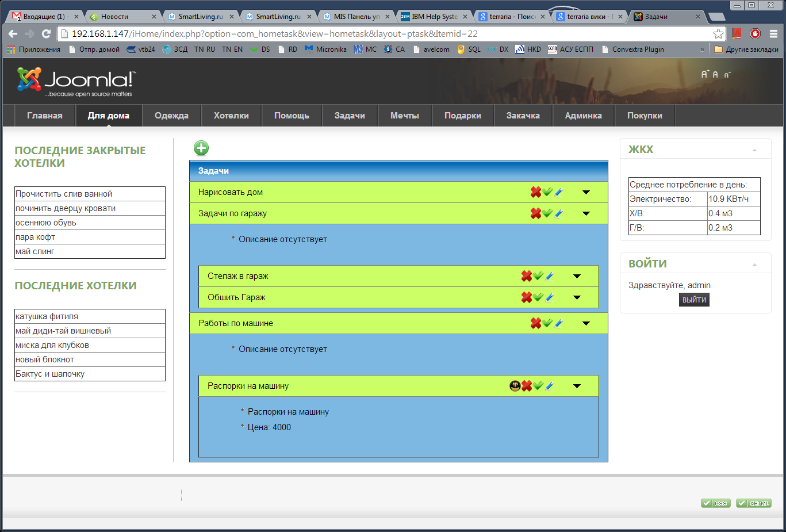The height and width of the screenshot is (532, 786).
Task: Mark 'Задачи по гаражу' done with green checkmark
Action: pos(547,213)
